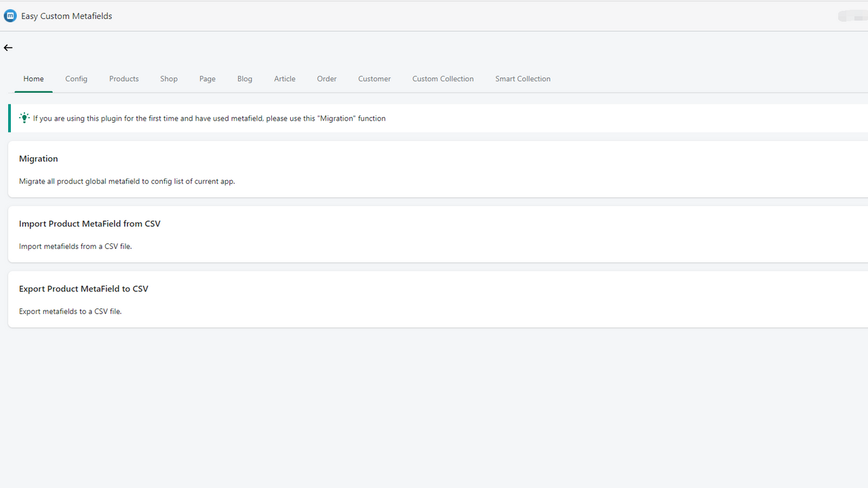Go back using the left arrow icon

point(8,47)
